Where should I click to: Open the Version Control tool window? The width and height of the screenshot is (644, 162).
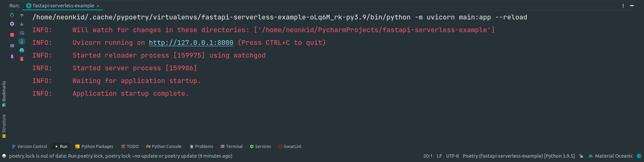(30, 147)
